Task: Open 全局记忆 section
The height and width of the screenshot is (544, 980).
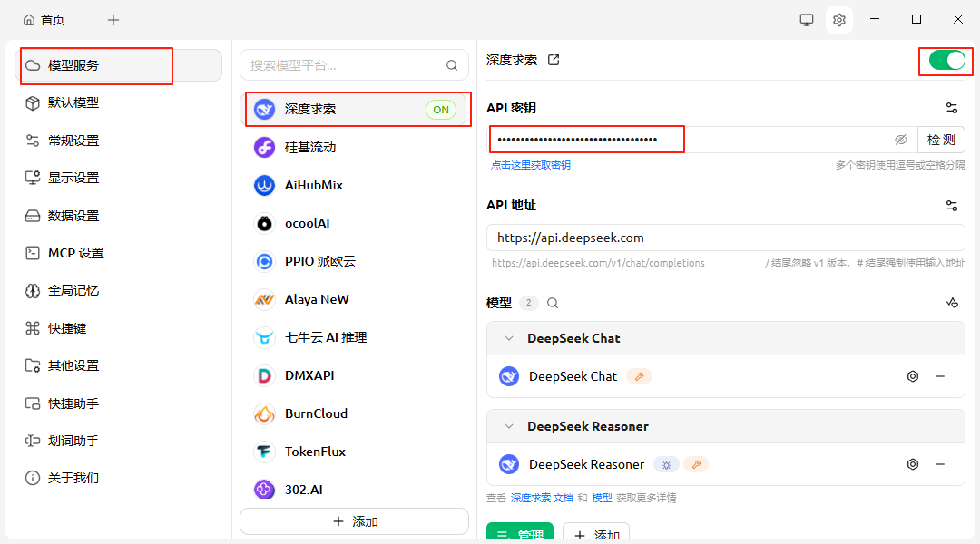Action: (118, 291)
